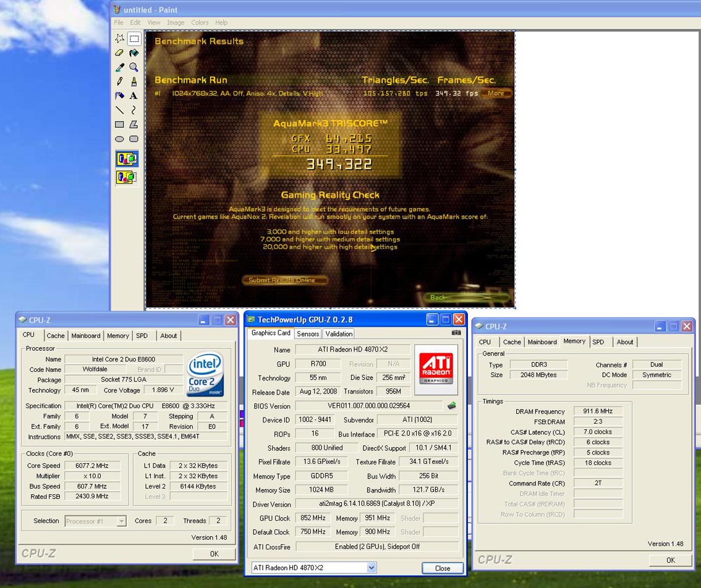Choose the transparent selection option in Paint
The height and width of the screenshot is (588, 701).
[127, 177]
